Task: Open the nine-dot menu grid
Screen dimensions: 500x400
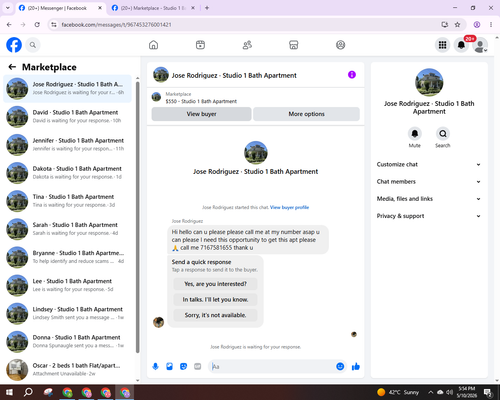Action: (x=442, y=45)
